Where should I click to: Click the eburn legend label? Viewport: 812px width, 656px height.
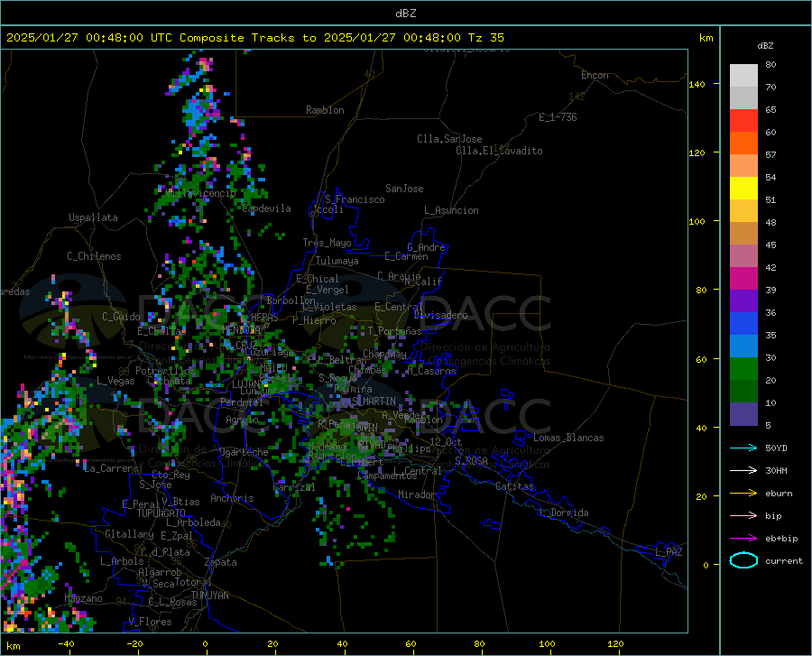pos(779,493)
